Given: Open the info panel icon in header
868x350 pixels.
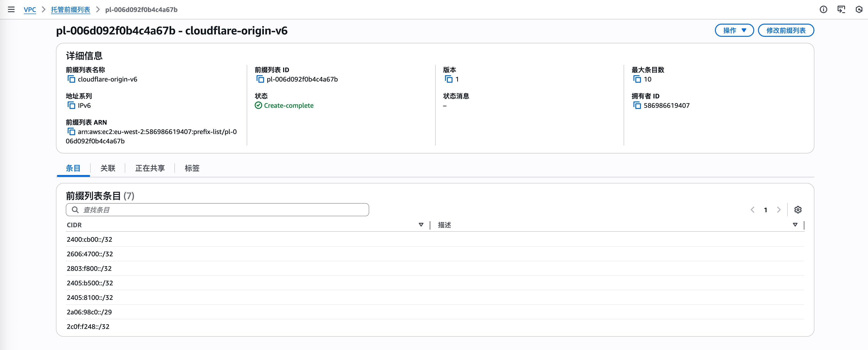Looking at the screenshot, I should (823, 9).
